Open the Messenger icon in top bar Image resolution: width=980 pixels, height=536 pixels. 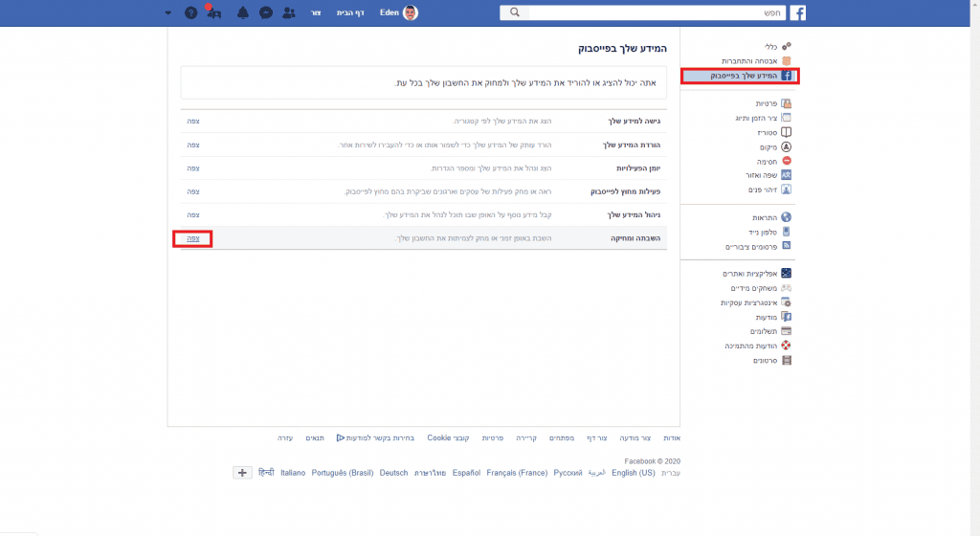[266, 12]
